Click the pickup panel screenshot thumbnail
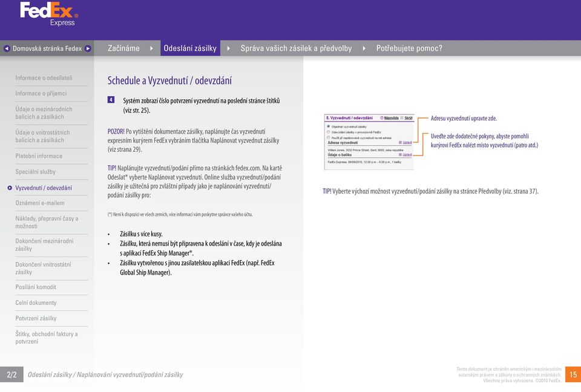 point(369,142)
